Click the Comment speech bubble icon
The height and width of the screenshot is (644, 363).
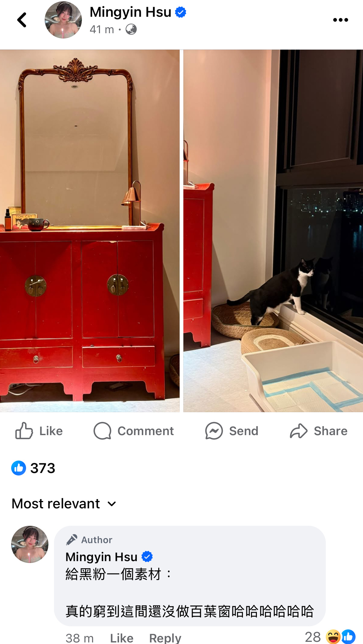pyautogui.click(x=102, y=431)
